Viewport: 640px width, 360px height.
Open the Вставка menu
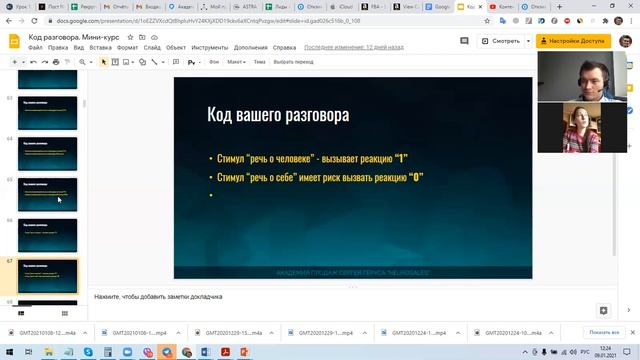coord(100,48)
